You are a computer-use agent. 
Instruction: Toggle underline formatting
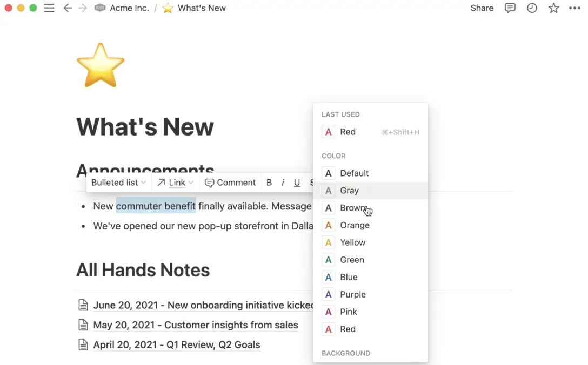coord(297,182)
